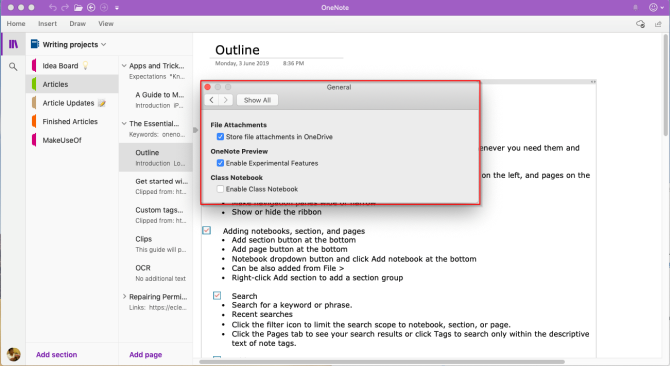Open notebook via folder icon
This screenshot has width=670, height=366.
[x=78, y=7]
